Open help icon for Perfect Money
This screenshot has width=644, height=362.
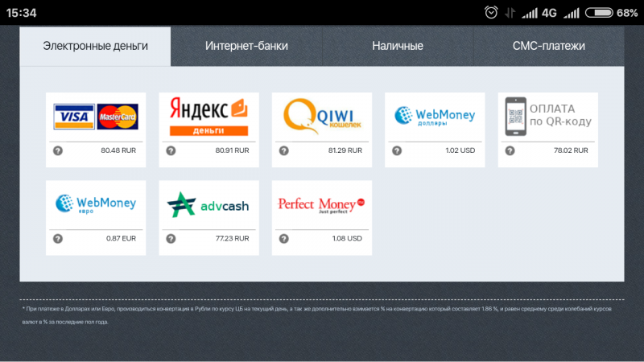pos(284,238)
